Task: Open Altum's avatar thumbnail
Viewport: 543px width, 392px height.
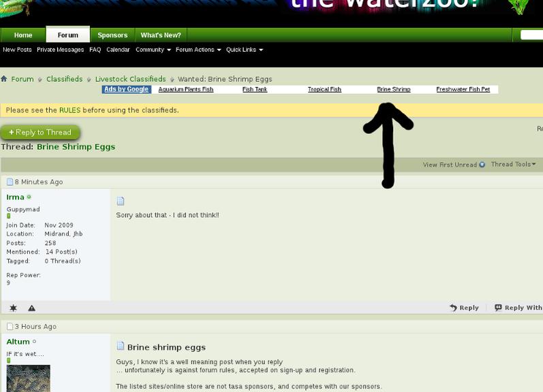Action: point(29,378)
